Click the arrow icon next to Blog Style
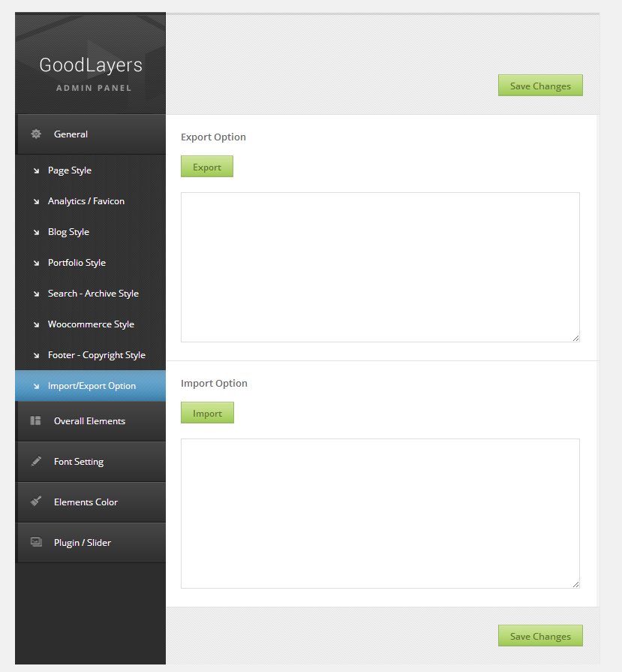Screen dimensions: 622x672 [36, 233]
